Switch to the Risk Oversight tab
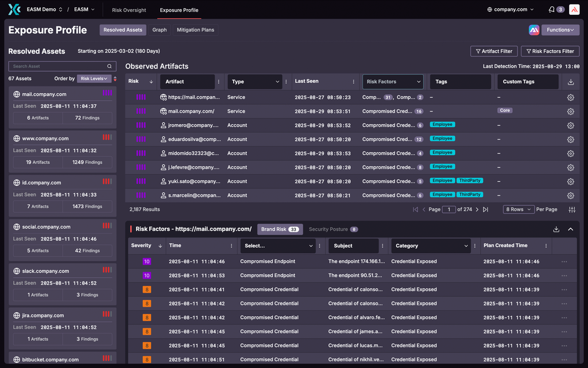This screenshot has width=588, height=368. coord(129,10)
